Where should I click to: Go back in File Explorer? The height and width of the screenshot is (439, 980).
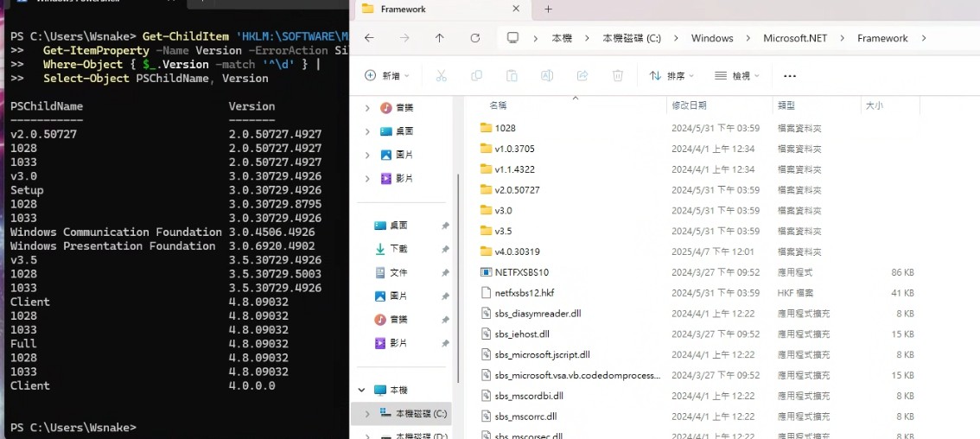coord(369,38)
